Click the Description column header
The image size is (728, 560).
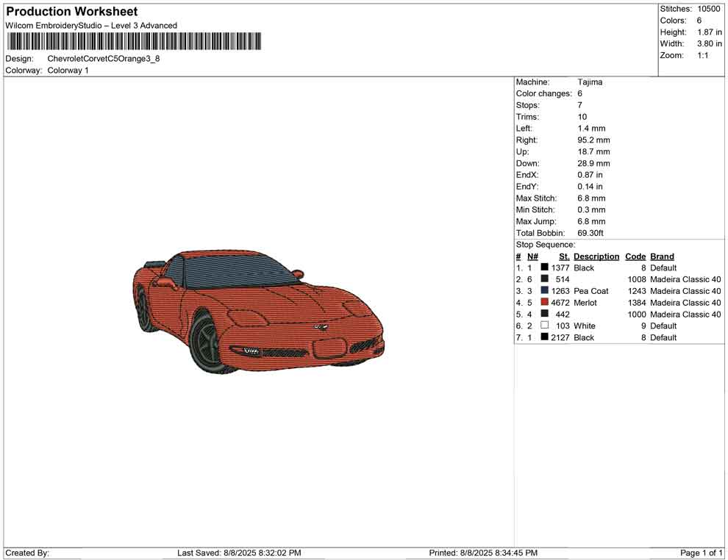click(596, 256)
